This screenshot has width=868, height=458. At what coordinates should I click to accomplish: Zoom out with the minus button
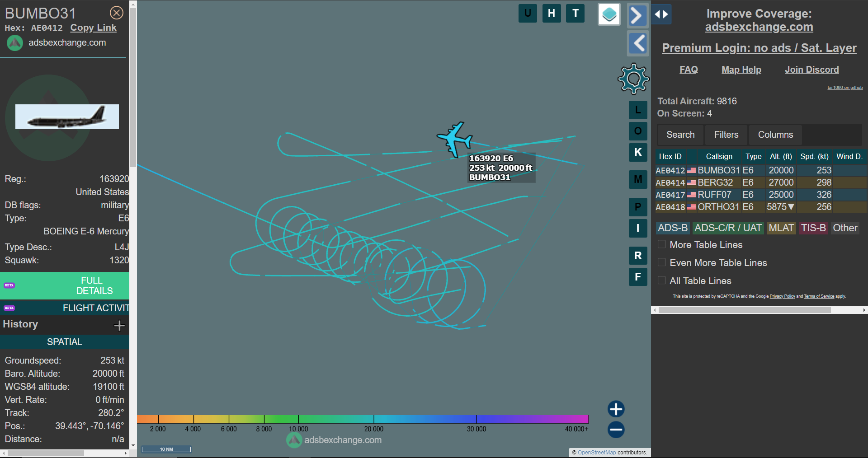[x=616, y=430]
